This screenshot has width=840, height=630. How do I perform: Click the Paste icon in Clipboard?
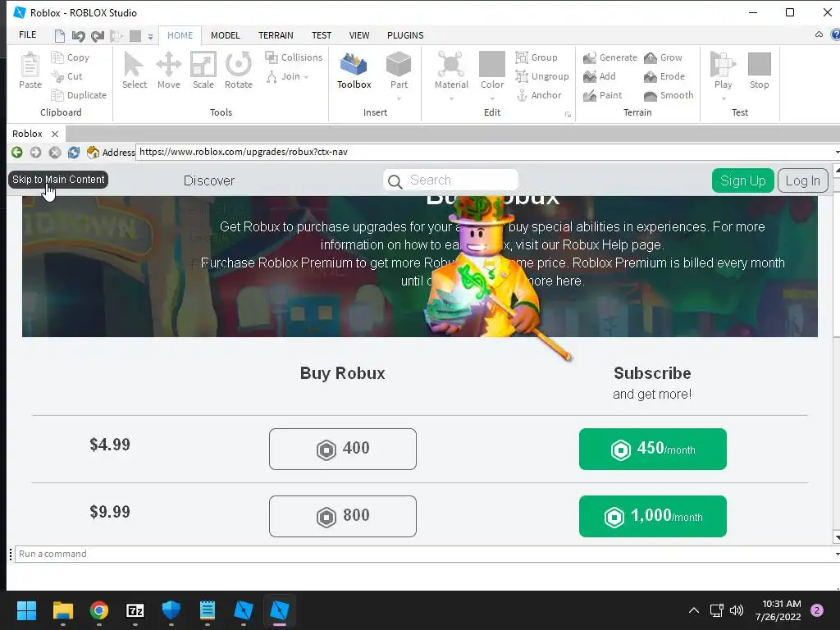click(30, 71)
